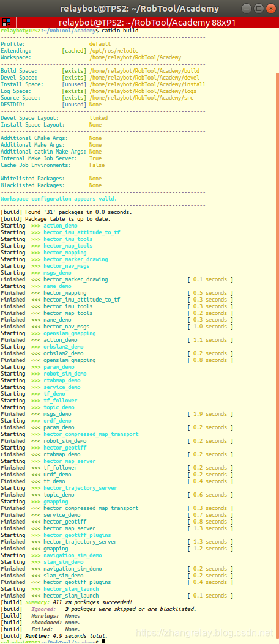Click 'All 28 packages succeeded!' summary
The height and width of the screenshot is (644, 279).
(92, 602)
